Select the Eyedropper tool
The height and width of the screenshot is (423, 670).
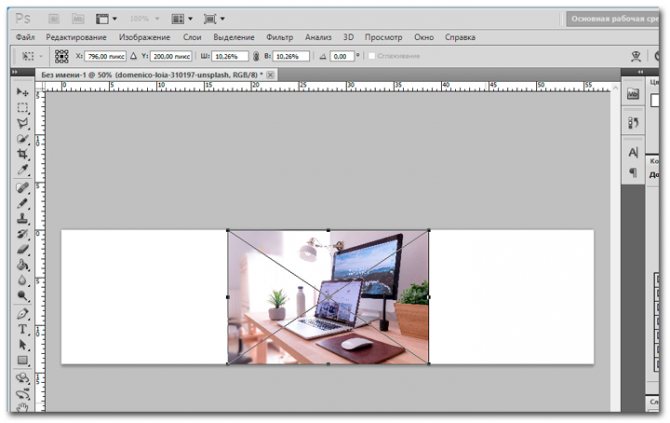[x=22, y=170]
